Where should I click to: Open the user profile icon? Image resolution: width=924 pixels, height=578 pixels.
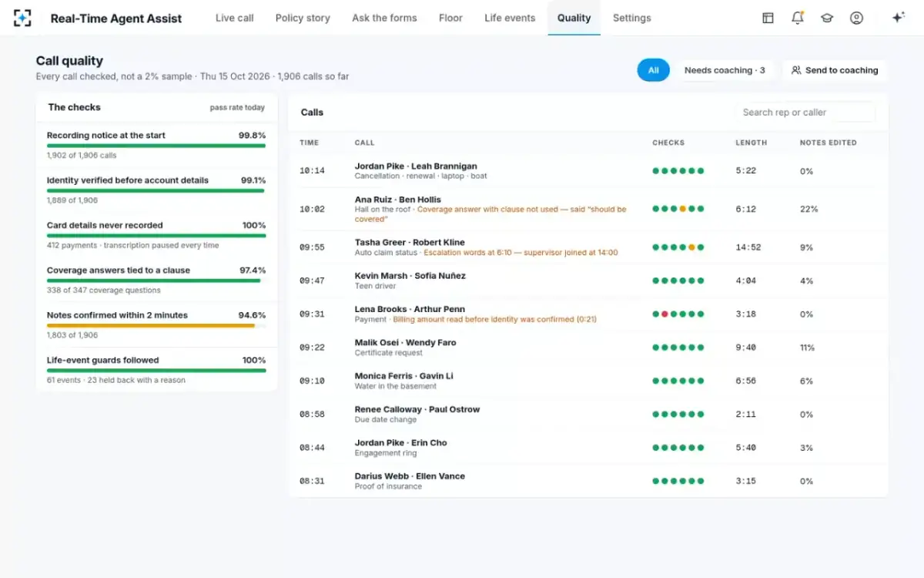(x=856, y=18)
